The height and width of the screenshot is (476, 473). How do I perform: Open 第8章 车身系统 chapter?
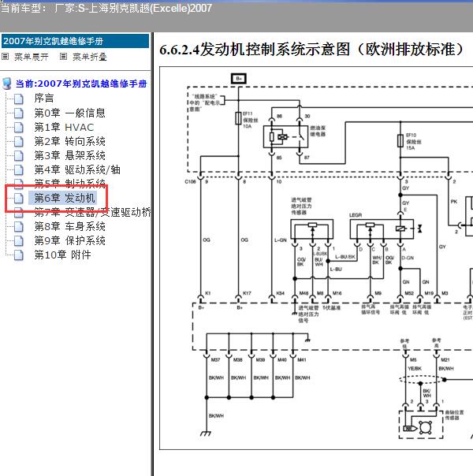[x=69, y=226]
